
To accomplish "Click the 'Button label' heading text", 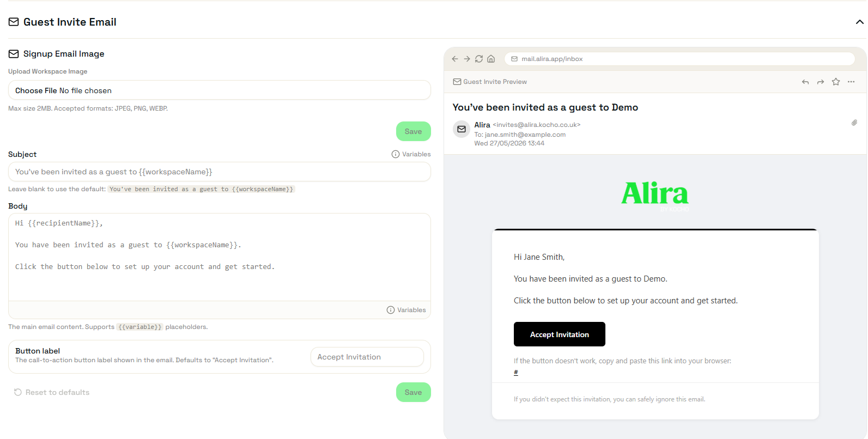I will coord(38,351).
